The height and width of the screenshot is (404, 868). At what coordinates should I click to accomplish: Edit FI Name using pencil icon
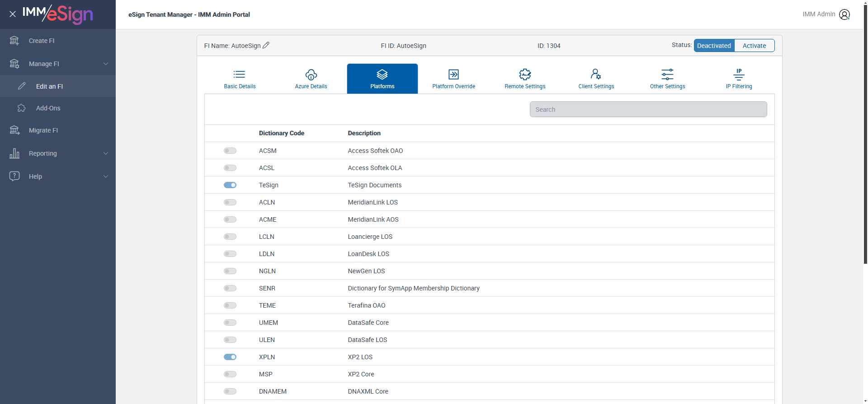(x=266, y=45)
